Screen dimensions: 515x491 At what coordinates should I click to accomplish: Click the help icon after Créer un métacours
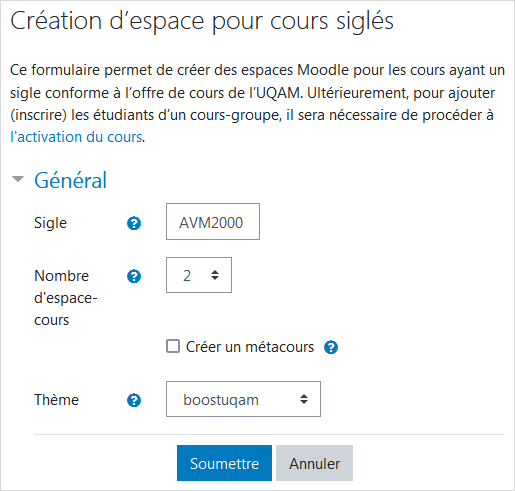coord(331,347)
